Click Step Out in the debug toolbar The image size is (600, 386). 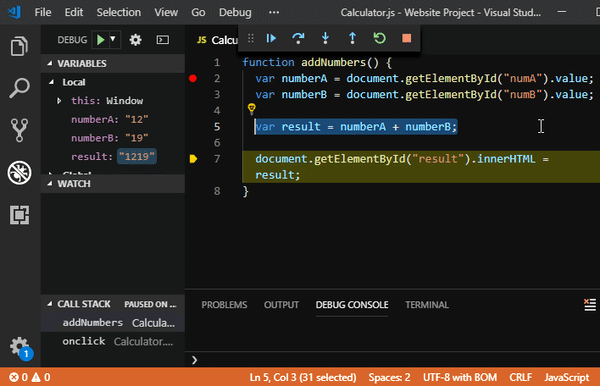[352, 38]
